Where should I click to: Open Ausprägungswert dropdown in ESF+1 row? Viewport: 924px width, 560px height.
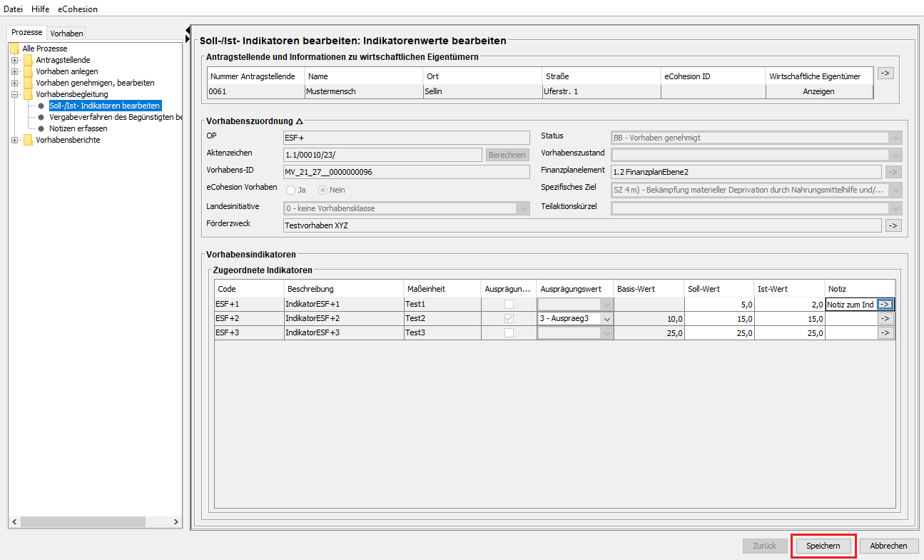(x=606, y=305)
